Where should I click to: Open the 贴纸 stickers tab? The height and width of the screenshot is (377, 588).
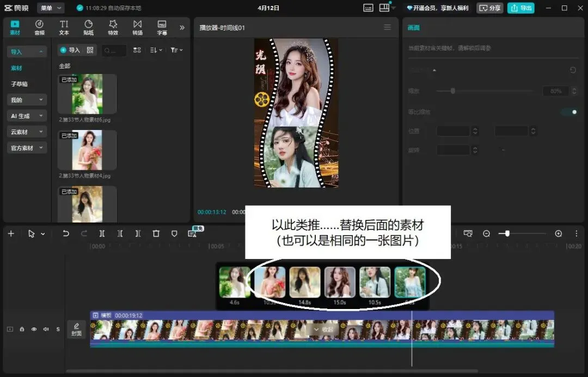89,28
